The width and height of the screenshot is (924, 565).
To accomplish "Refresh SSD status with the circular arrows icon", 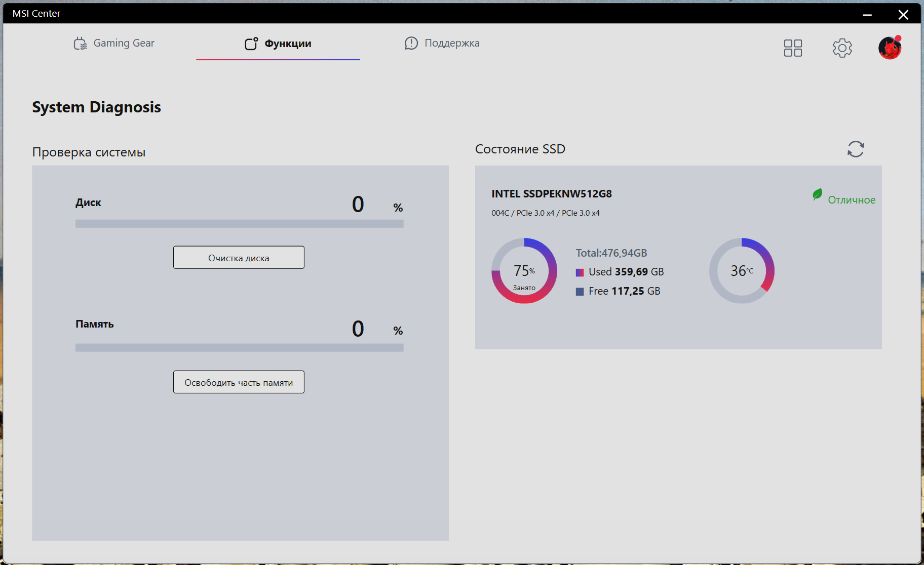I will (856, 149).
